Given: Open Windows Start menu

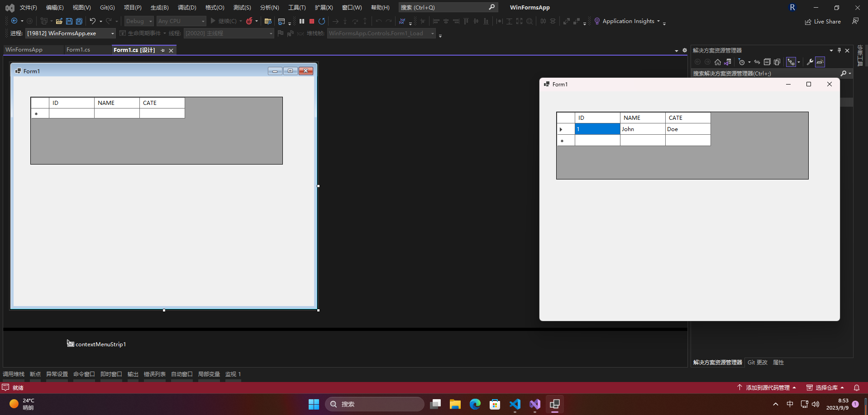Looking at the screenshot, I should click(314, 404).
